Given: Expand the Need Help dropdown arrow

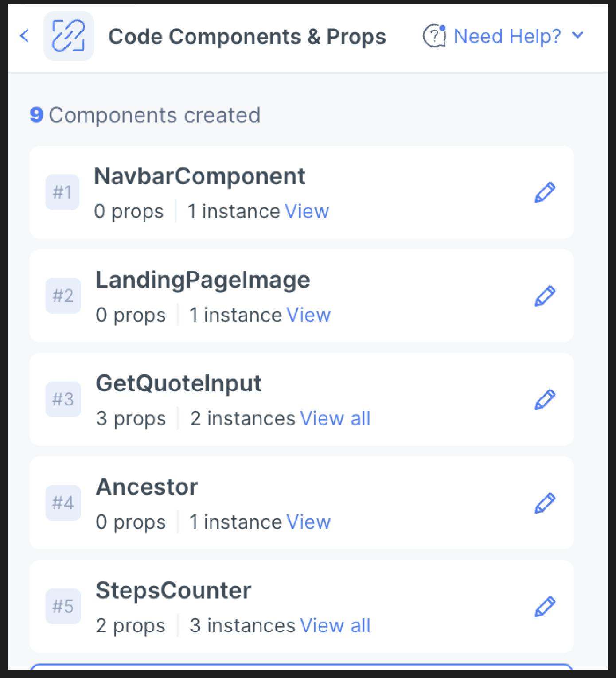Looking at the screenshot, I should pyautogui.click(x=577, y=35).
